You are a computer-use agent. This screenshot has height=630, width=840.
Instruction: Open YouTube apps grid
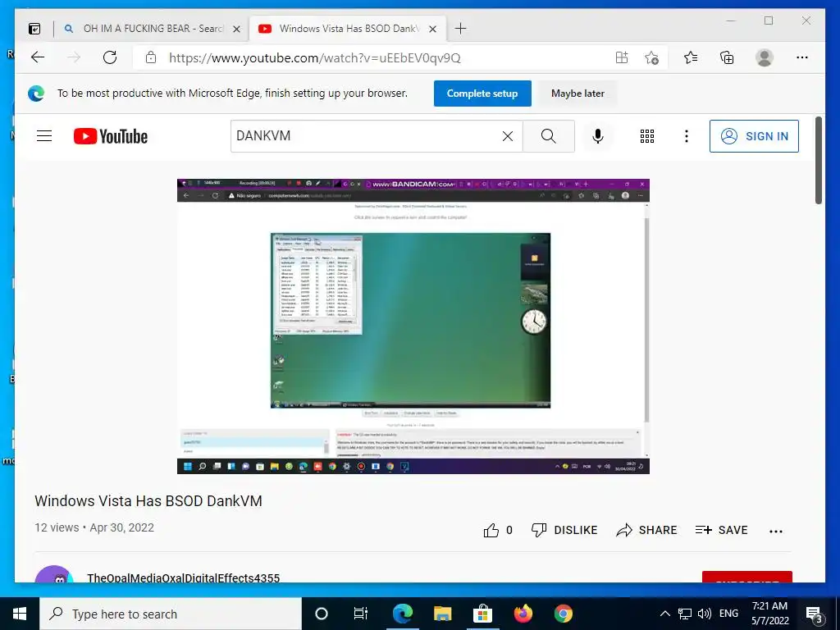coord(647,136)
